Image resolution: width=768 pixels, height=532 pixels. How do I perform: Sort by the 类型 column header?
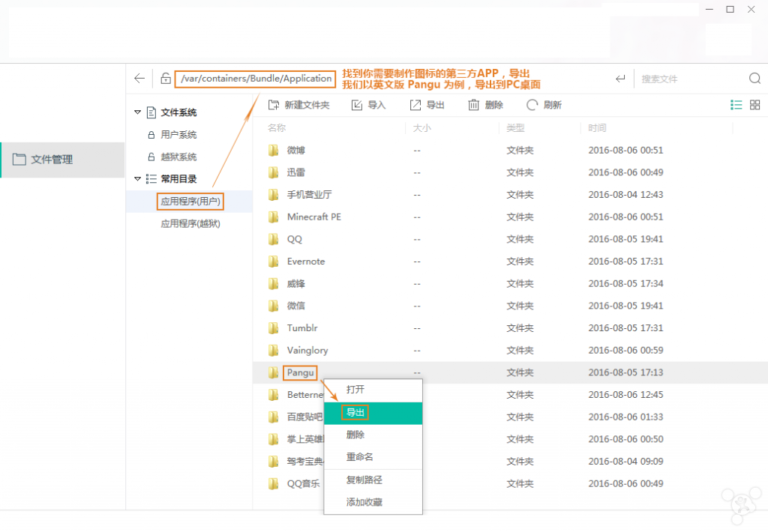pyautogui.click(x=515, y=127)
